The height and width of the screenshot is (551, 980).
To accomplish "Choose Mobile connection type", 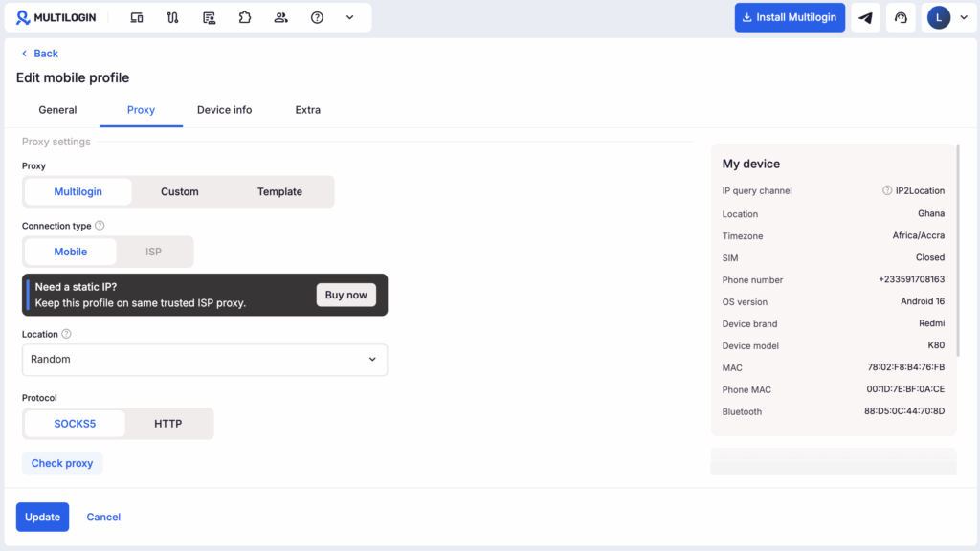I will 71,252.
